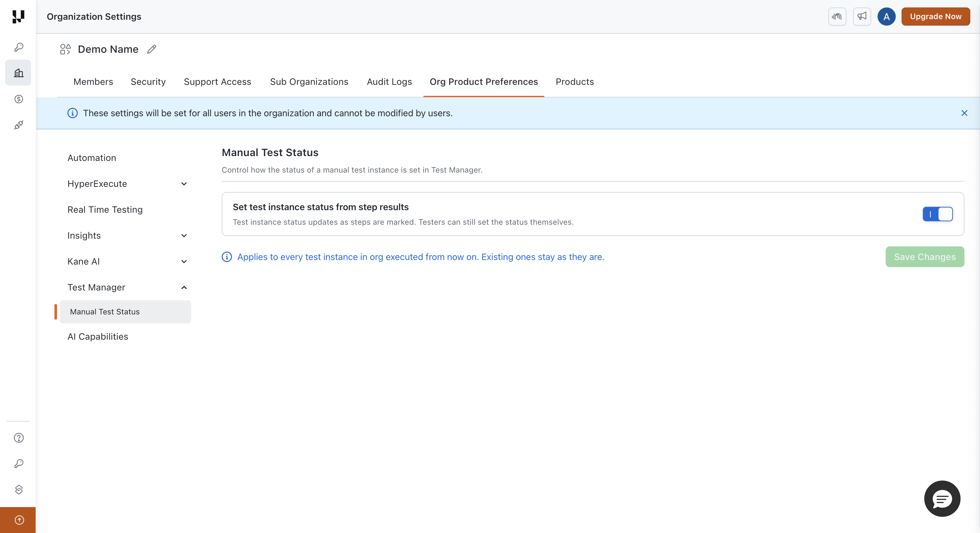The width and height of the screenshot is (980, 533).
Task: Open the help question mark icon
Action: click(19, 438)
